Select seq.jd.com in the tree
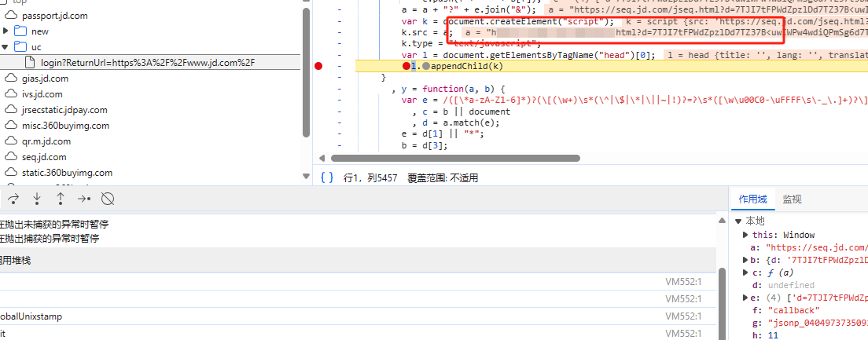This screenshot has height=340, width=868. point(44,157)
